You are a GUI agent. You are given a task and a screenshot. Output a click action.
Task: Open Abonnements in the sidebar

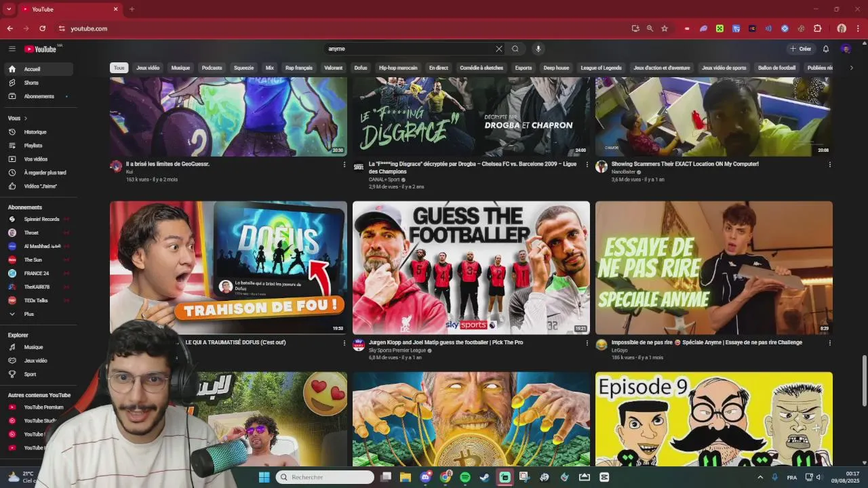pyautogui.click(x=38, y=96)
